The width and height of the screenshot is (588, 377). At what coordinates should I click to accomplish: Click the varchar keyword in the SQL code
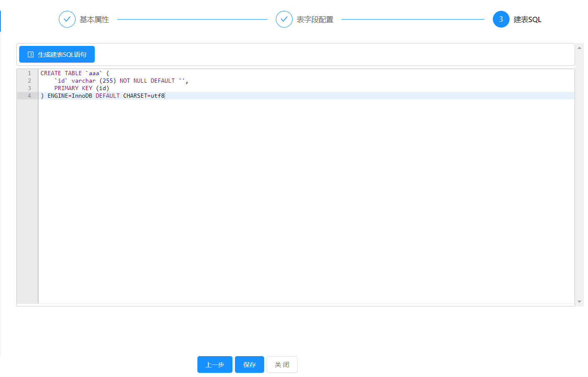(83, 81)
